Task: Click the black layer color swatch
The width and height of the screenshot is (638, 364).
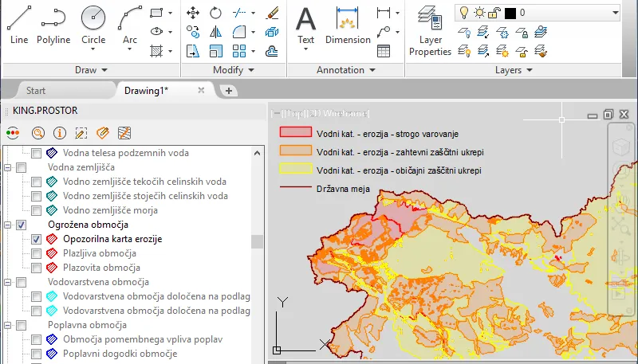Action: pyautogui.click(x=510, y=14)
